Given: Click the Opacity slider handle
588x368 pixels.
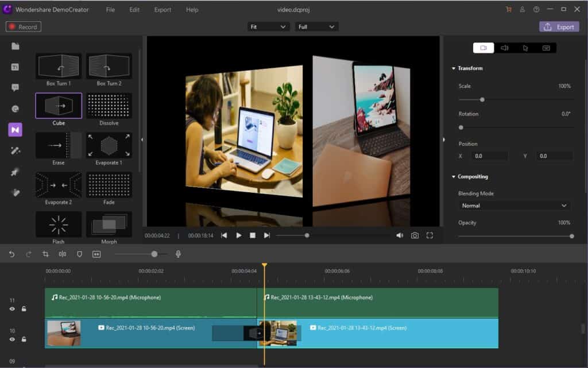Looking at the screenshot, I should (571, 236).
